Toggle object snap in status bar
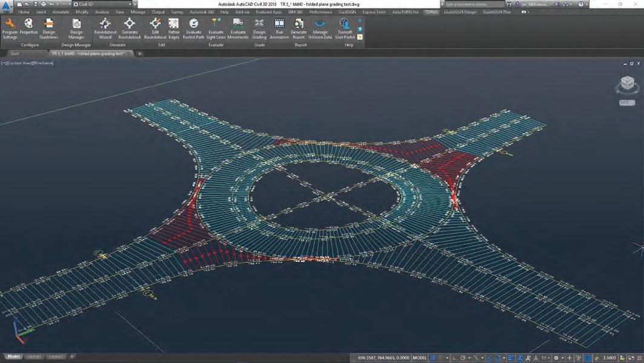Viewport: 644px width, 363px height. [x=497, y=358]
